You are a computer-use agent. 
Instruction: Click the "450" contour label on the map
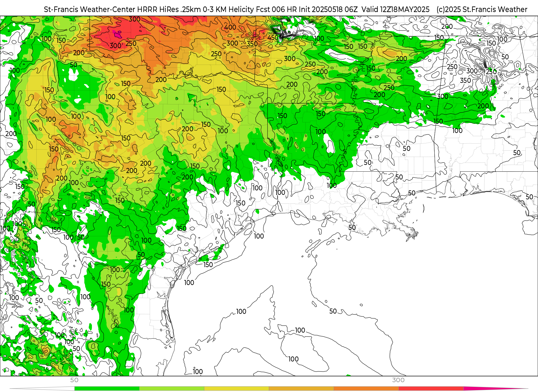[273, 38]
